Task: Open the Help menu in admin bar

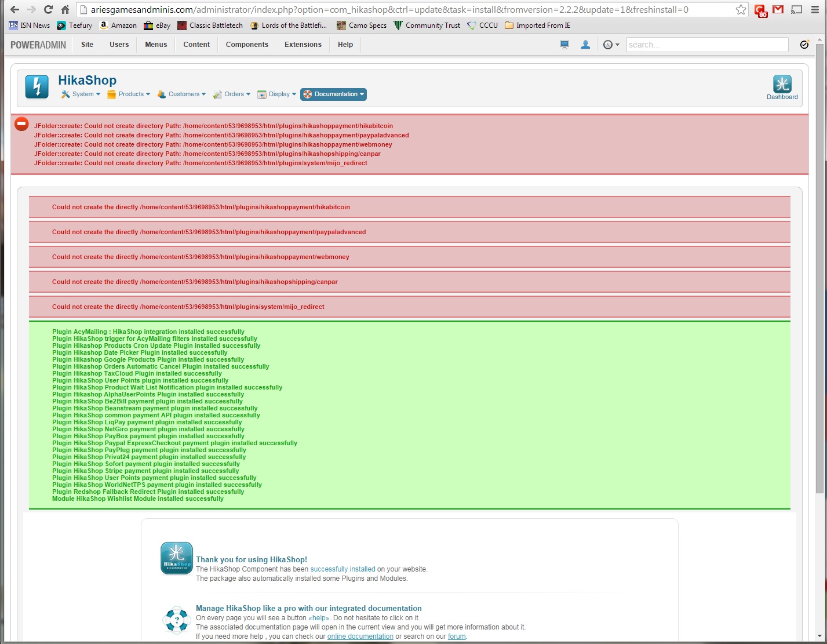Action: (345, 45)
